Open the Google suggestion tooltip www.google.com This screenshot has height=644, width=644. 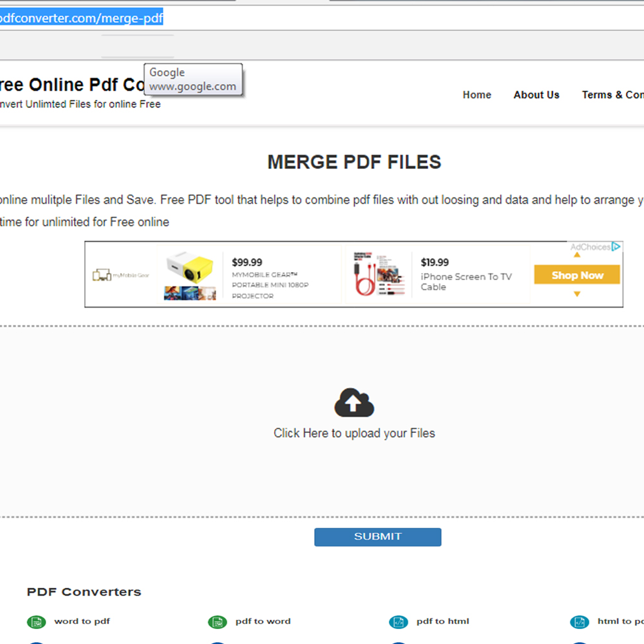(x=192, y=79)
